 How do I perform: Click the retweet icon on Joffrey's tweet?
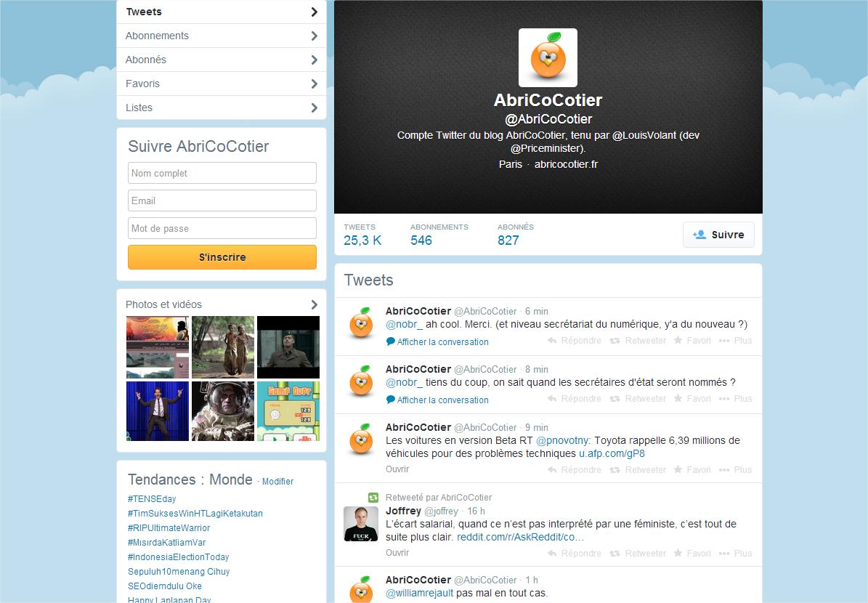[x=615, y=554]
